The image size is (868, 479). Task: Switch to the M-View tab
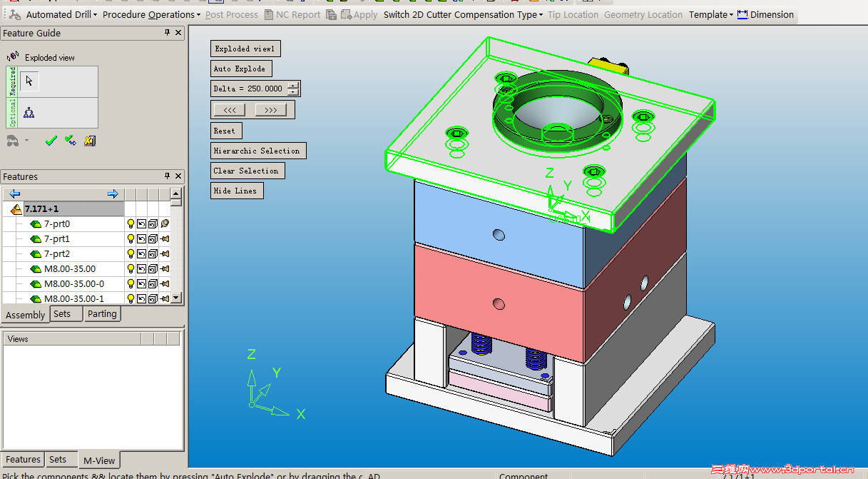(x=99, y=460)
